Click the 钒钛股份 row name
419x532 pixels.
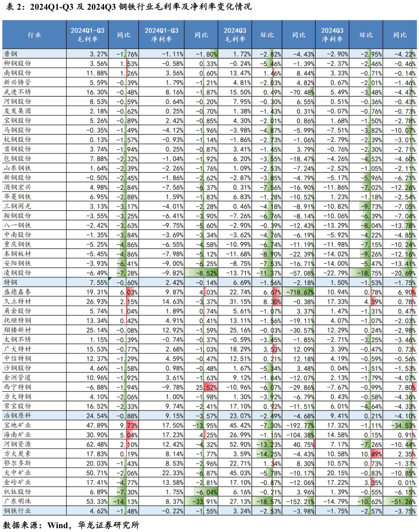coord(17,492)
